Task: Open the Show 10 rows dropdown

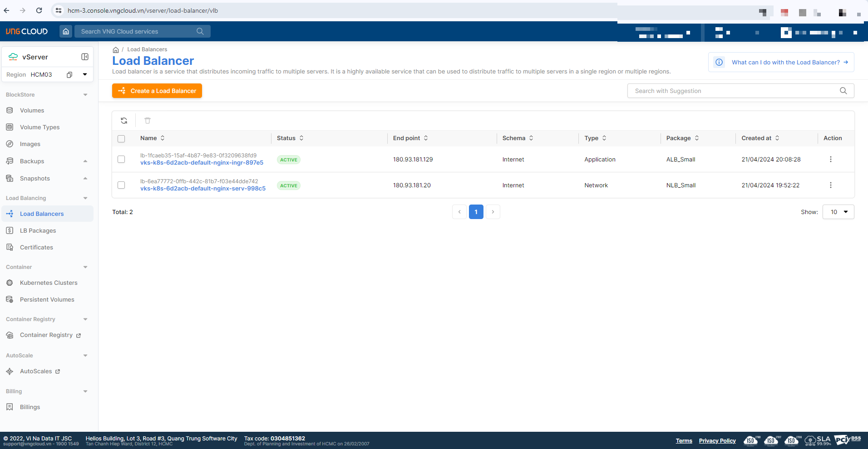Action: [x=838, y=212]
